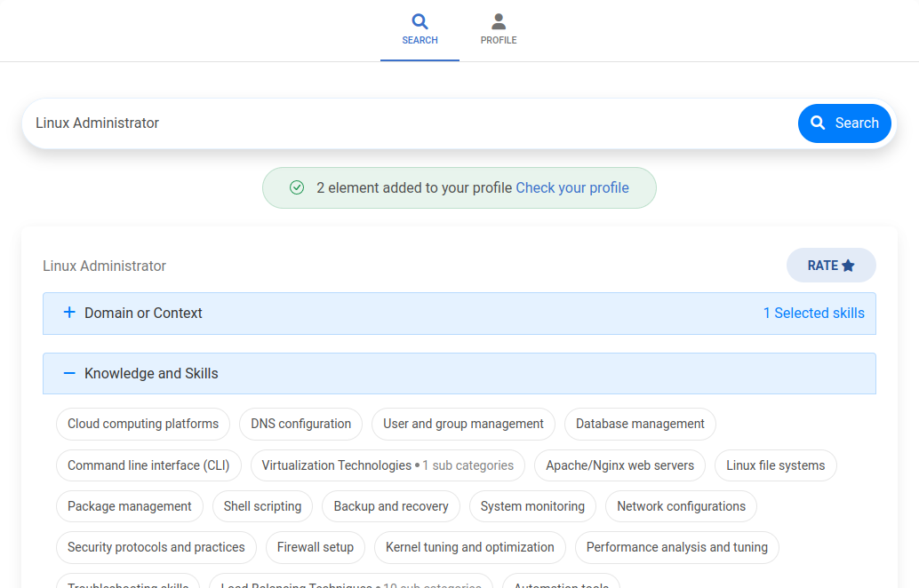Select Command line interface (CLI) chip
919x588 pixels.
(148, 465)
